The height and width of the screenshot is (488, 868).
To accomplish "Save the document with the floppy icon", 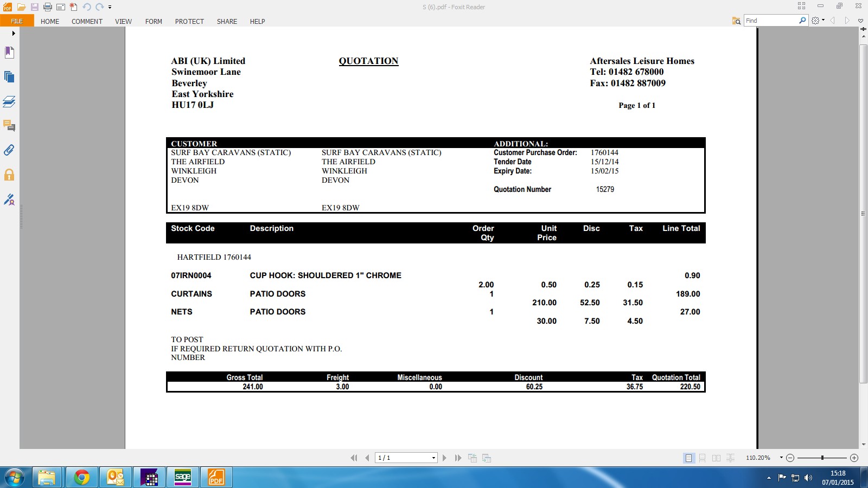I will [x=34, y=7].
